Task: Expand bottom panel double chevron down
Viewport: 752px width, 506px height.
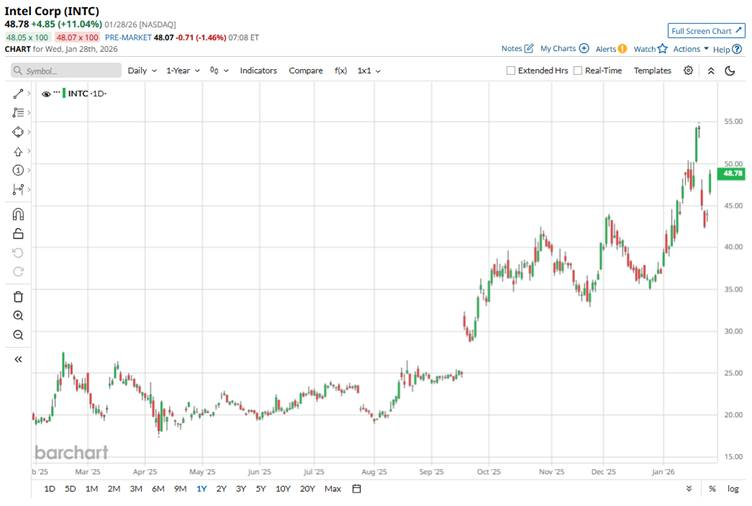Action: tap(689, 489)
